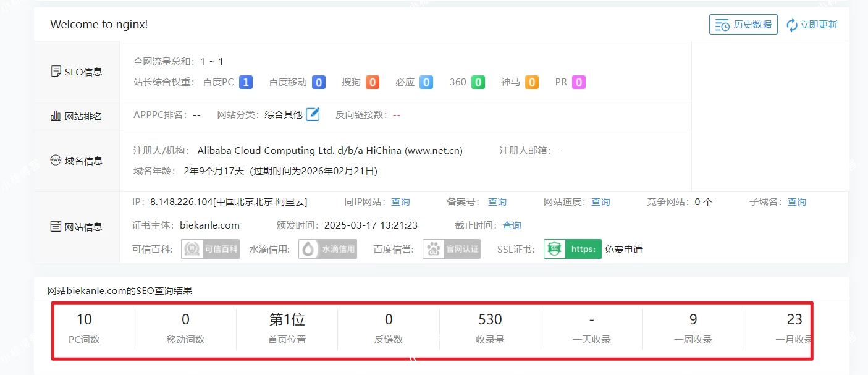Switch to the 网站排名 section
Viewport: 868px width, 375px height.
tap(77, 116)
